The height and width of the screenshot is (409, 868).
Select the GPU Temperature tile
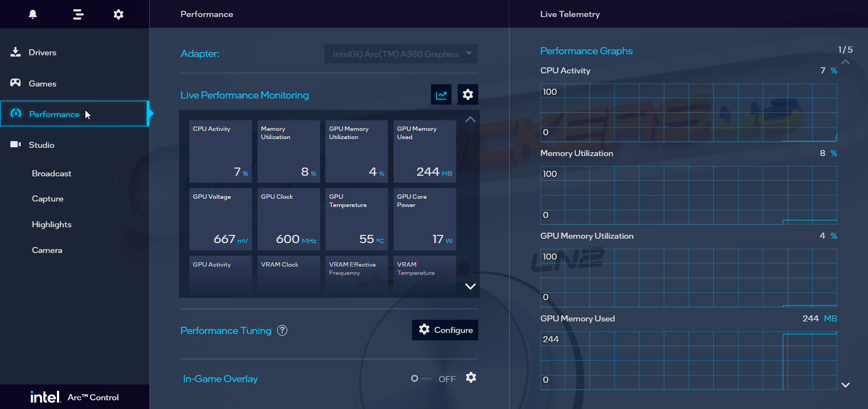click(357, 220)
